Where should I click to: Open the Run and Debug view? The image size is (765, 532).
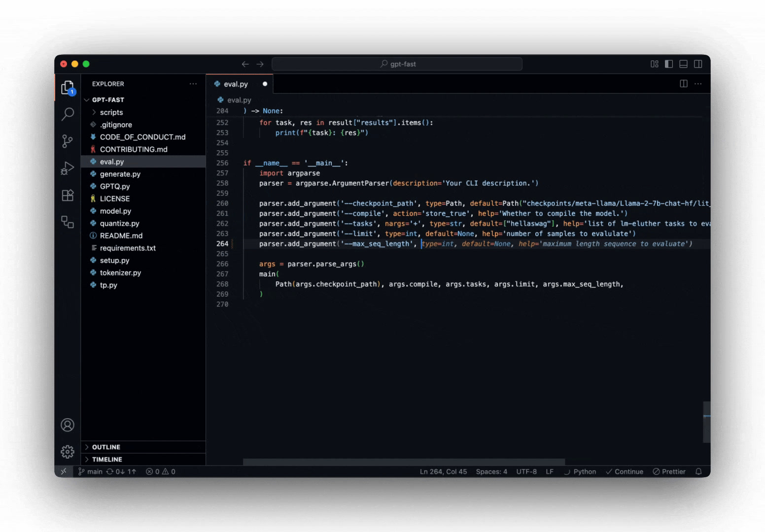(68, 168)
